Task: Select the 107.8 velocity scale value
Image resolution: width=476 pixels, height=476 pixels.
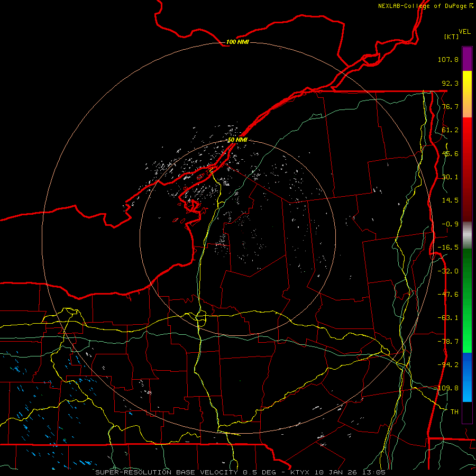Action: [x=448, y=59]
